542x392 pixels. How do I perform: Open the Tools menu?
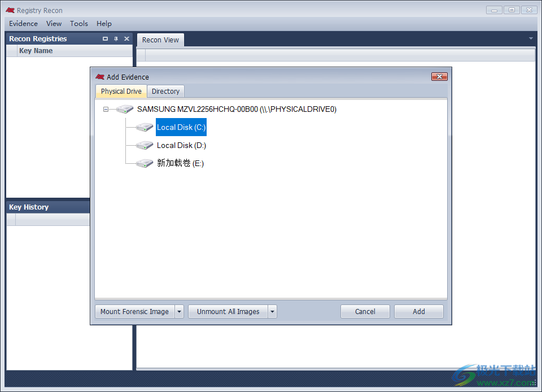pyautogui.click(x=79, y=24)
